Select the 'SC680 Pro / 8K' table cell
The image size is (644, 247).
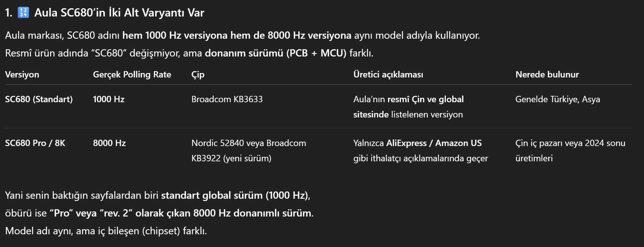[x=35, y=143]
